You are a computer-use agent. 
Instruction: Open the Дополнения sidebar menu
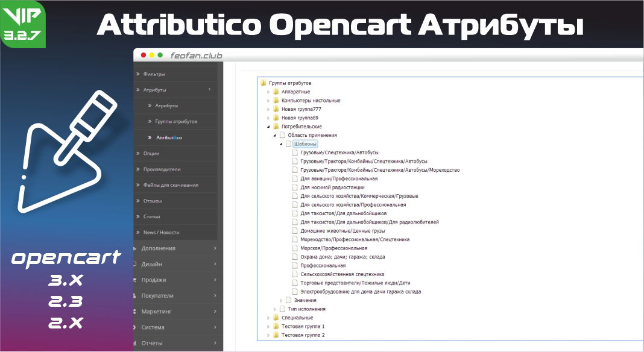158,248
